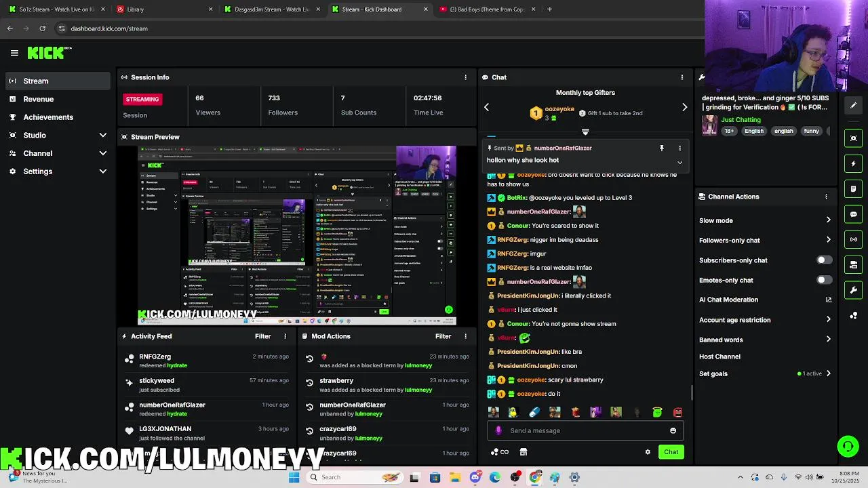Select the red angry emote

(677, 412)
